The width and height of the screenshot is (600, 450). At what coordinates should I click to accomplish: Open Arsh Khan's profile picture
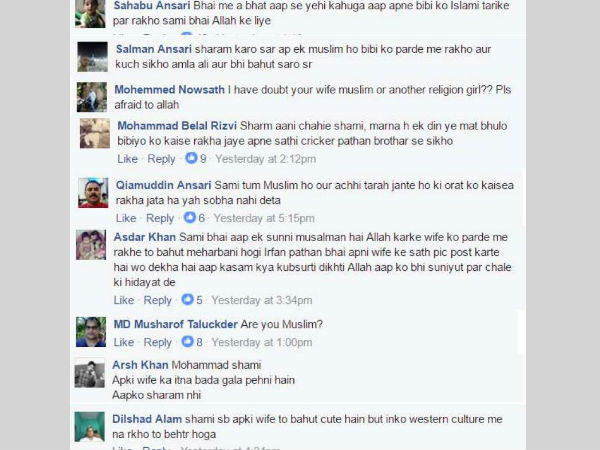tap(90, 373)
